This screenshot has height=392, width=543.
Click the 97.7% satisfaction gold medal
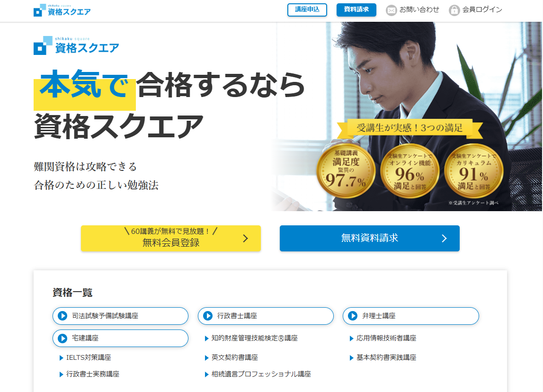click(346, 171)
